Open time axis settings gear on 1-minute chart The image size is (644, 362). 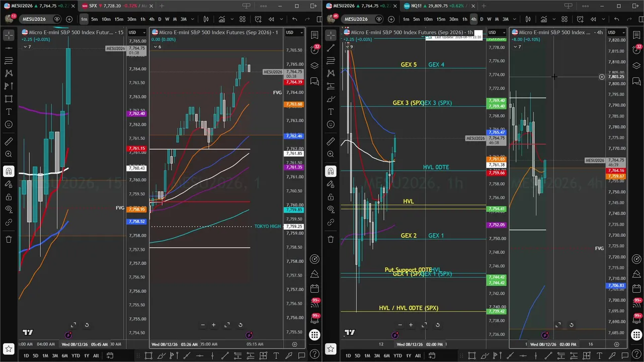coord(294,344)
